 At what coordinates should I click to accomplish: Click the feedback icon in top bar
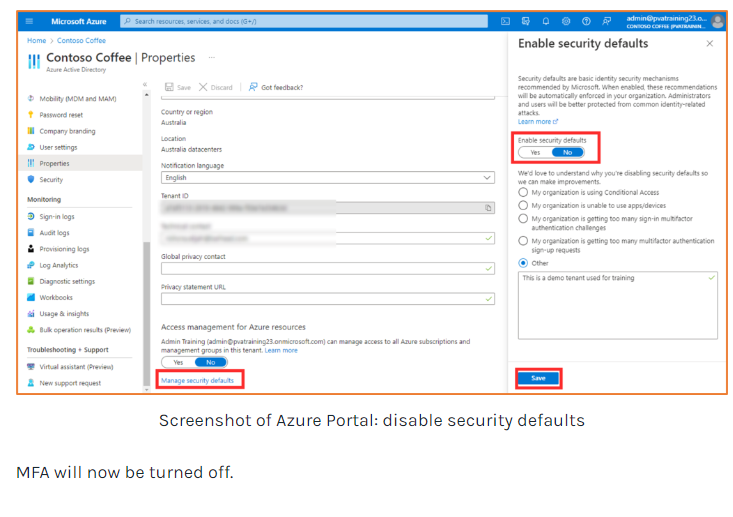(x=606, y=21)
